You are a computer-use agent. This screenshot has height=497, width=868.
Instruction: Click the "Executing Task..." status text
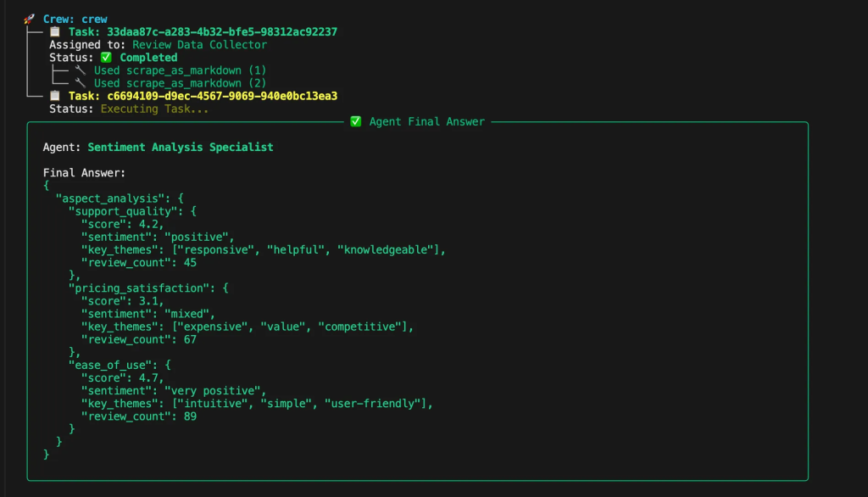pos(154,109)
